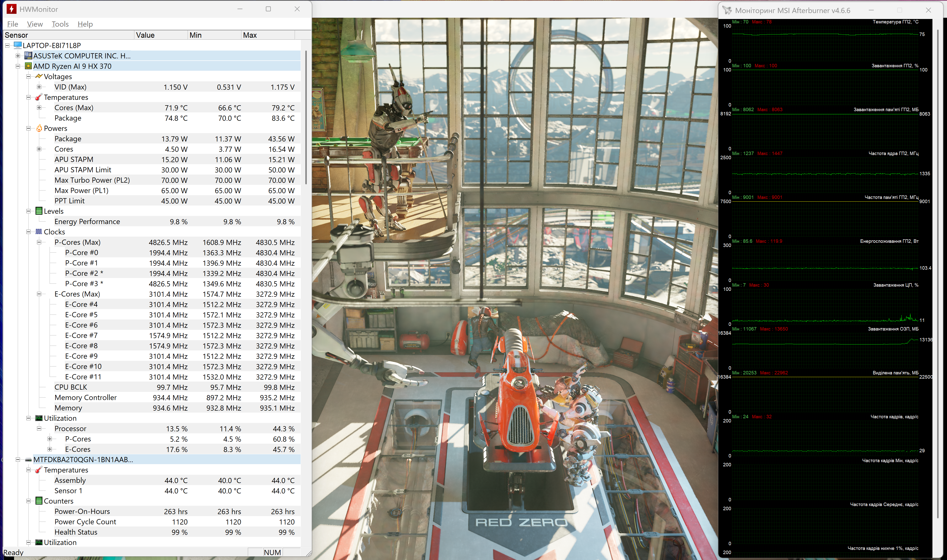
Task: Open the View menu
Action: (35, 24)
